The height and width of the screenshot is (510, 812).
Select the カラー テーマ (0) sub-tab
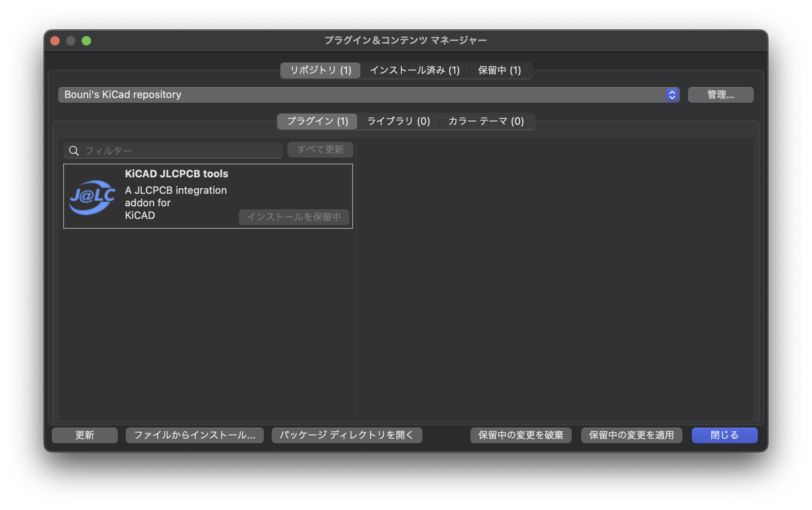coord(486,121)
